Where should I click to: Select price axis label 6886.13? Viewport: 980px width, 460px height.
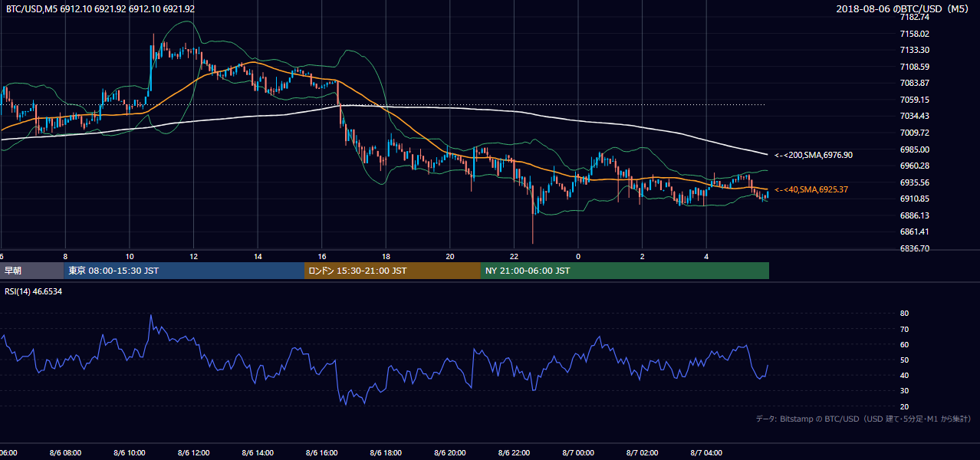point(915,215)
